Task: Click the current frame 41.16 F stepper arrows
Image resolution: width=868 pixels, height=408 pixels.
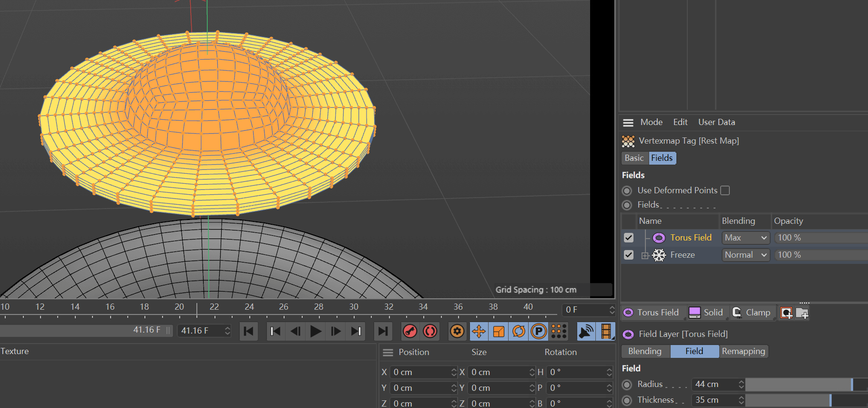Action: coord(227,331)
